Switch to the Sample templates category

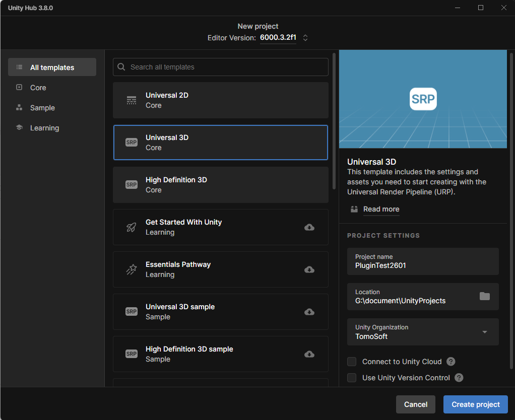click(42, 108)
